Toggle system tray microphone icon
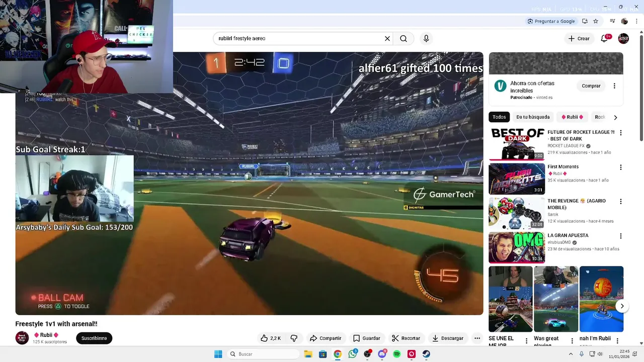Viewport: 644px width, 362px height. point(582,354)
